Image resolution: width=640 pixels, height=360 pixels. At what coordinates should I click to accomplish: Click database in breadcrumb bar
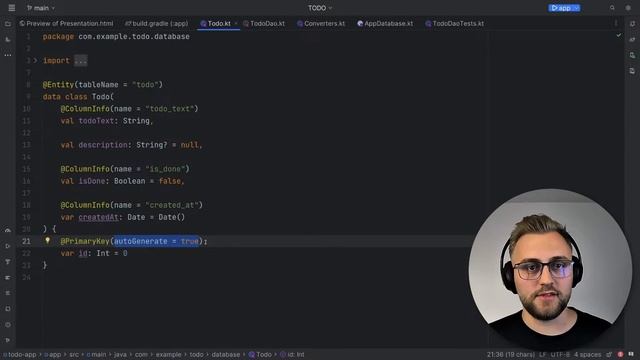coord(226,354)
